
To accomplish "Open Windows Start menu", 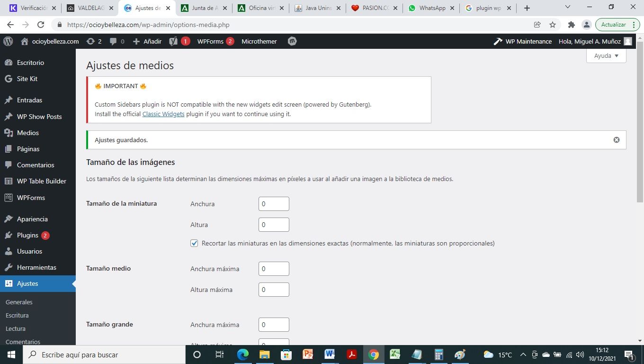I will (x=11, y=355).
